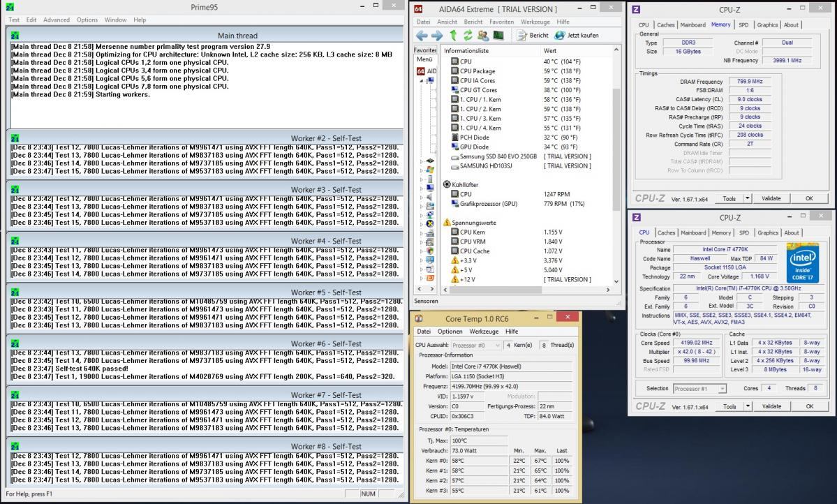The height and width of the screenshot is (504, 837).
Task: Select the Samsung SSD 840 EVO 250GB row
Action: tap(526, 156)
